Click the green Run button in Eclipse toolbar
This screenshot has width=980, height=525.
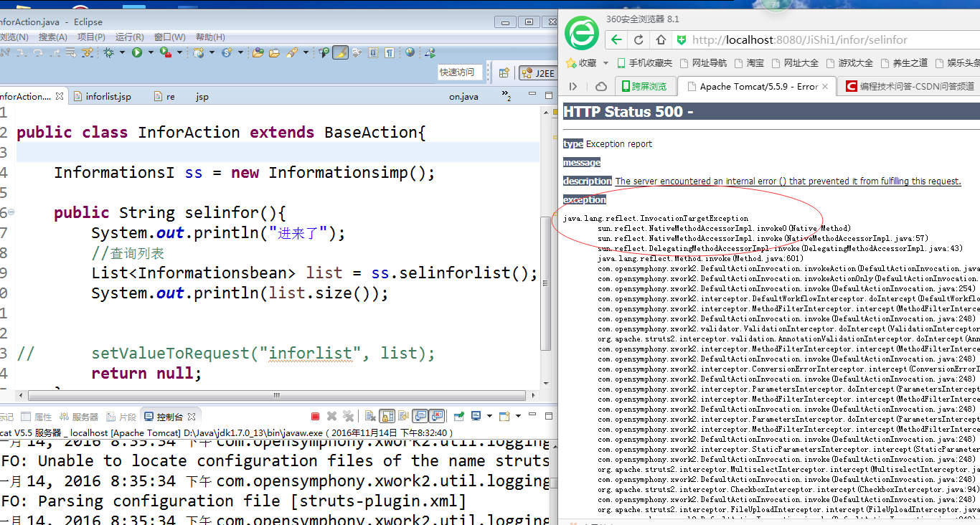tap(137, 52)
